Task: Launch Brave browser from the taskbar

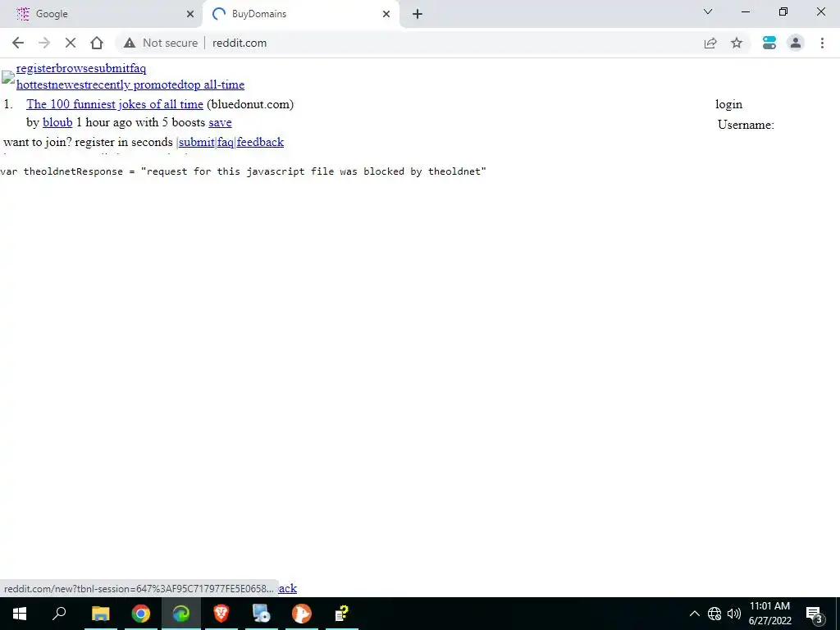Action: 221,614
